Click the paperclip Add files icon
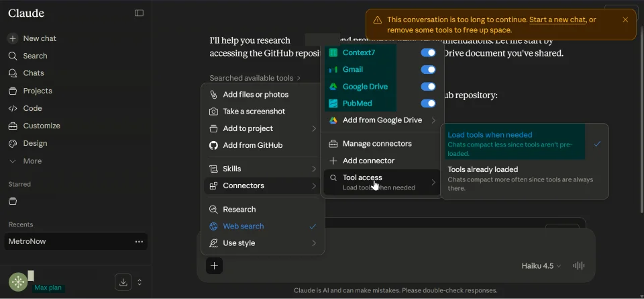 pos(213,95)
